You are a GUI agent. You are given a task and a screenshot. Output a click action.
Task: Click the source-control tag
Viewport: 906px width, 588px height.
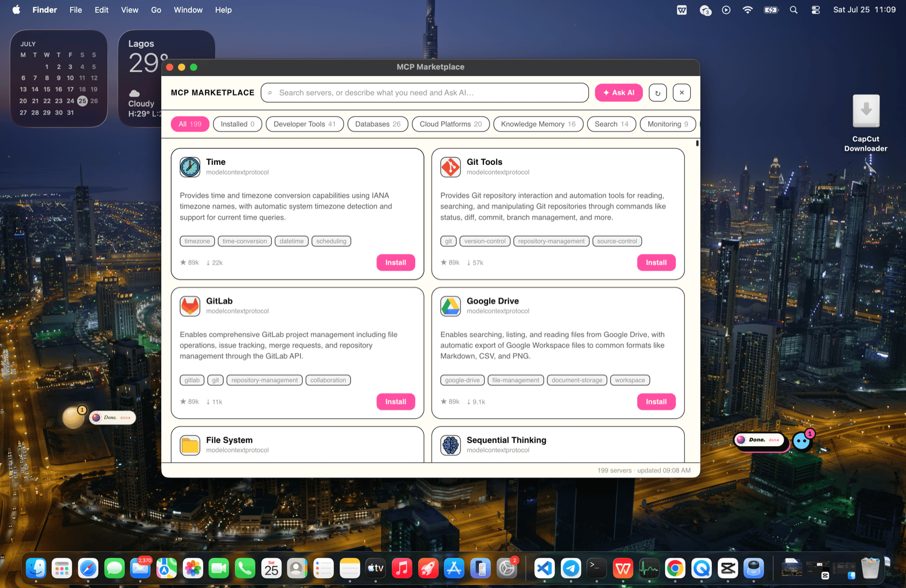617,241
